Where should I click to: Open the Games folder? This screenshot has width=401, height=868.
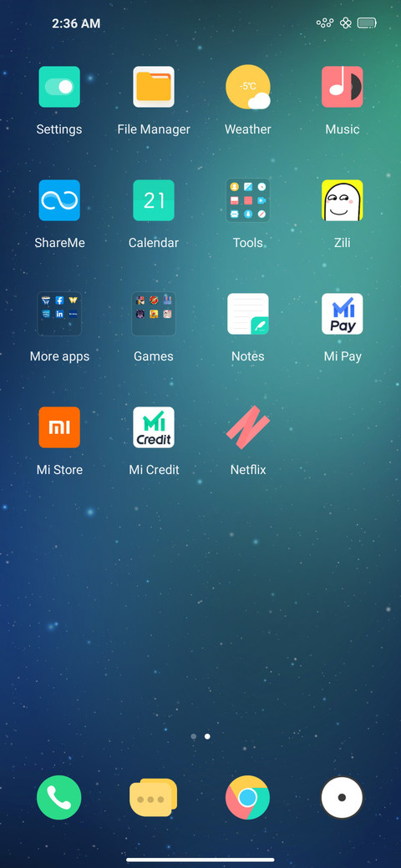tap(154, 314)
